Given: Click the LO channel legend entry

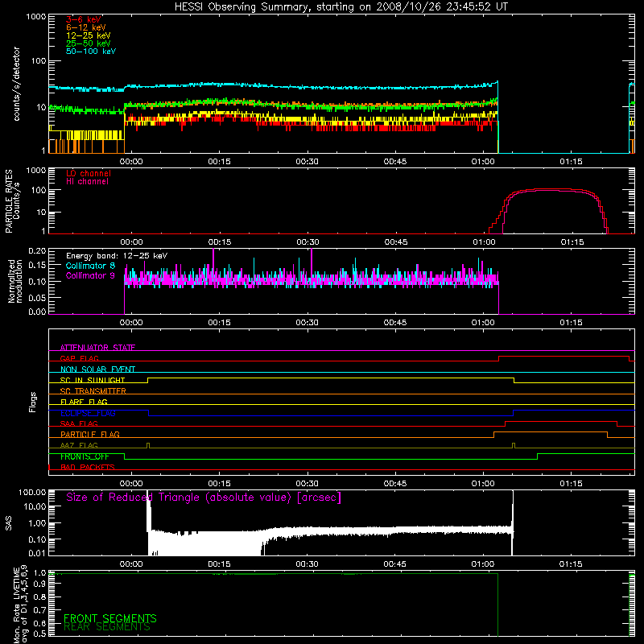Looking at the screenshot, I should tap(89, 173).
